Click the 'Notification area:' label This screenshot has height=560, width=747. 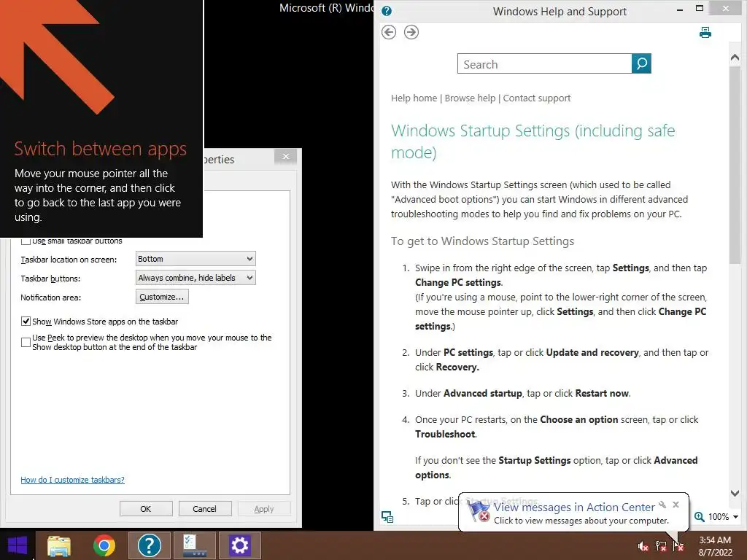51,297
